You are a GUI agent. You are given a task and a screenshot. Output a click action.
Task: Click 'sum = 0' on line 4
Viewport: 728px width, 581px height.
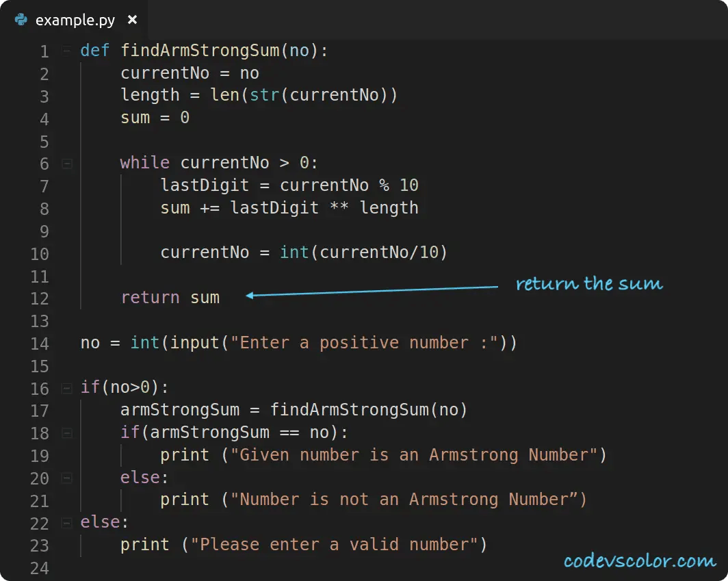point(155,118)
